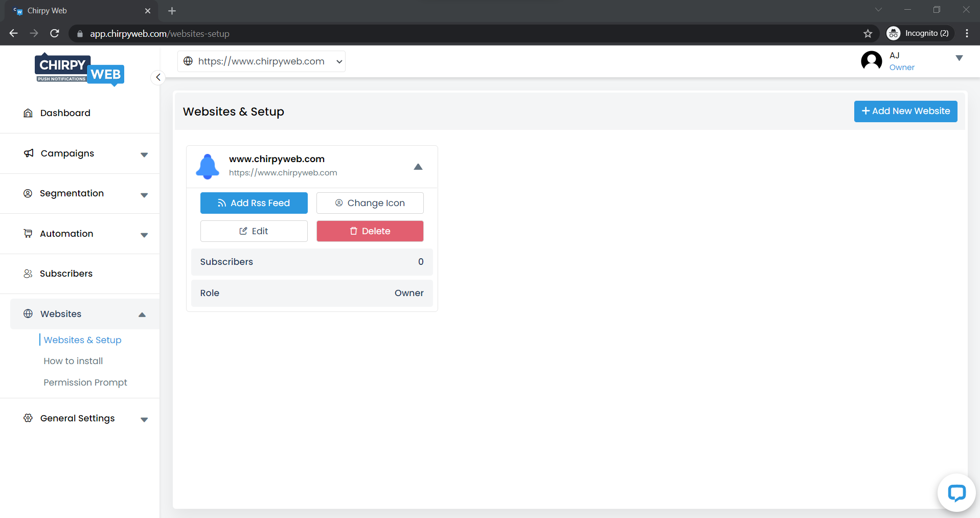Screen dimensions: 980x518
Task: Collapse the sidebar with the chevron button
Action: [x=158, y=77]
